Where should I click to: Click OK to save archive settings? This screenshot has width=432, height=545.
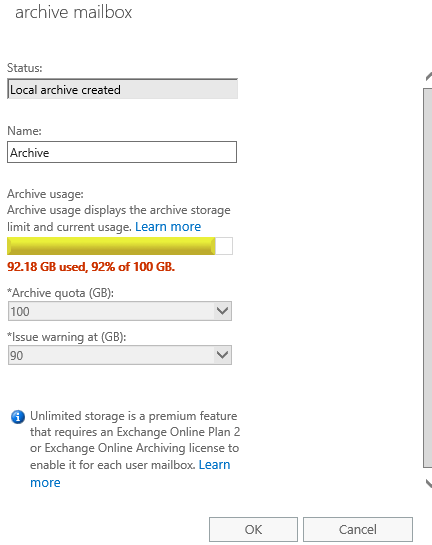pyautogui.click(x=253, y=529)
